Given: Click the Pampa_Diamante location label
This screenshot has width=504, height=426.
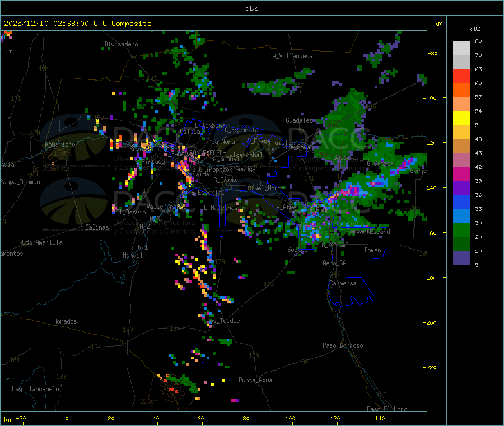Looking at the screenshot, I should [x=24, y=182].
